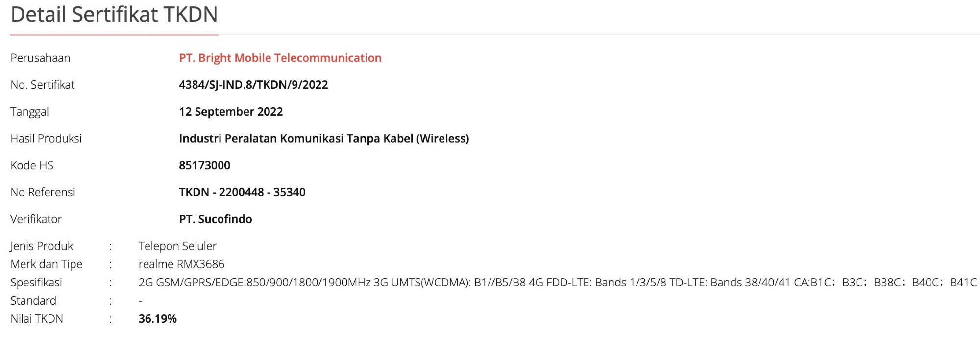The image size is (980, 337).
Task: Click the Nilai TKDN label
Action: click(x=37, y=319)
